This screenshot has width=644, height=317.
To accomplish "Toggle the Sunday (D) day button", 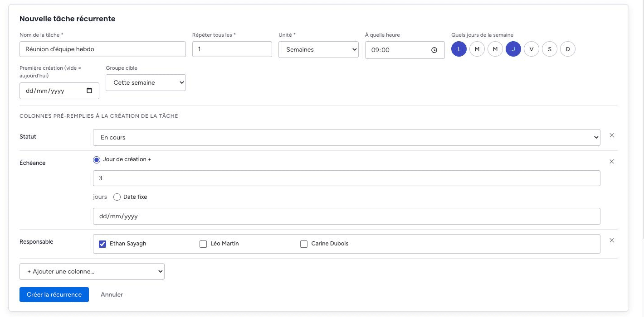I will [568, 49].
